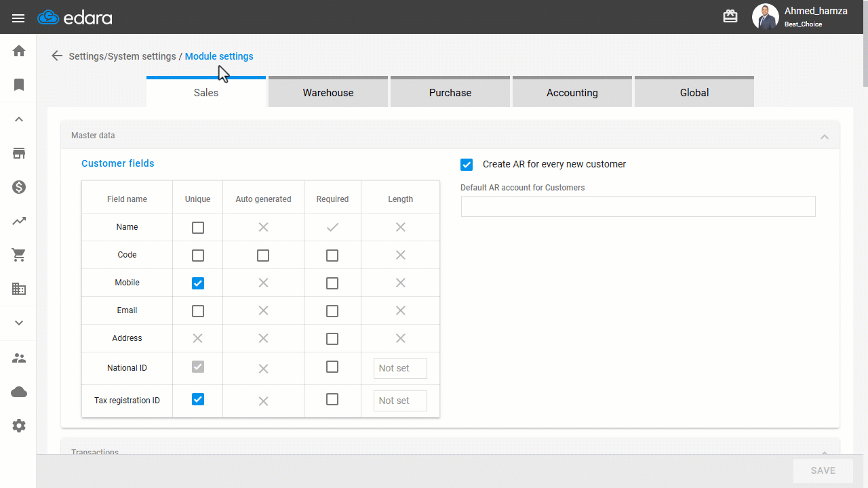Click the Module settings breadcrumb link

click(x=219, y=56)
